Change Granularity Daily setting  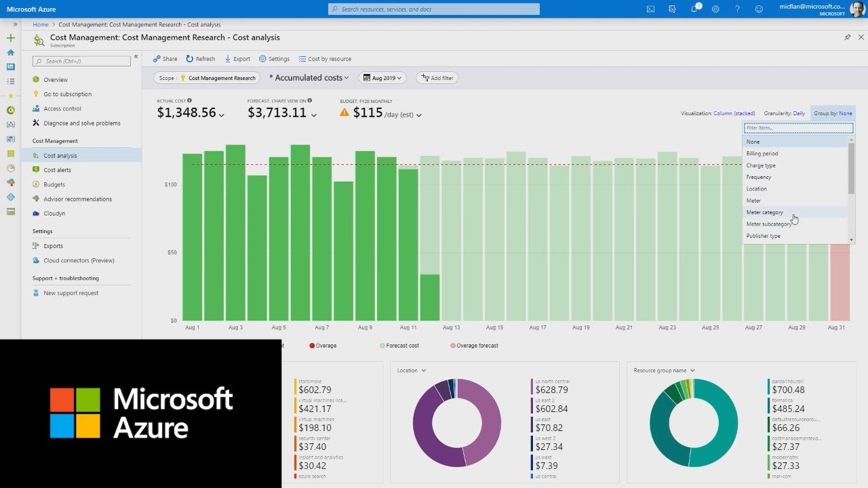[x=785, y=113]
